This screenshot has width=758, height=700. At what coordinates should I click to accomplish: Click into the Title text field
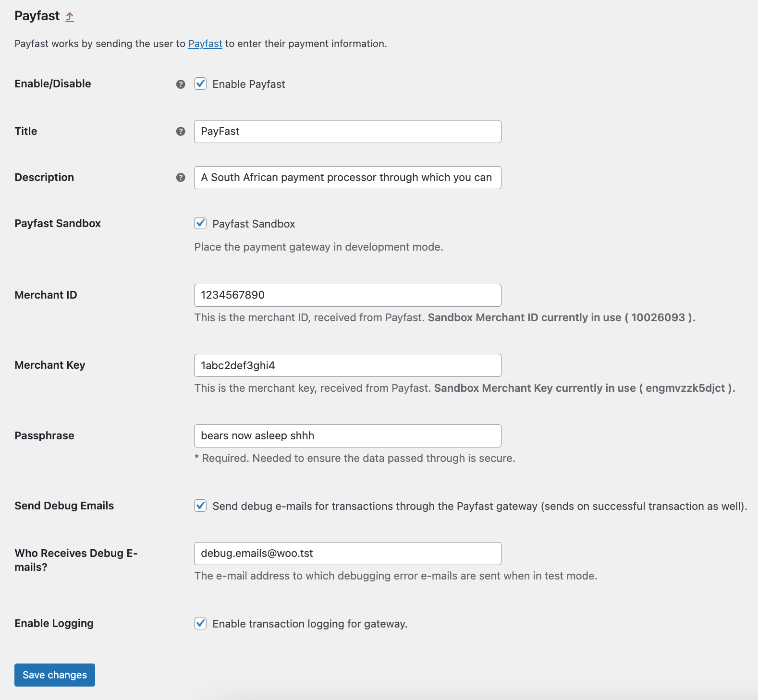pyautogui.click(x=347, y=132)
